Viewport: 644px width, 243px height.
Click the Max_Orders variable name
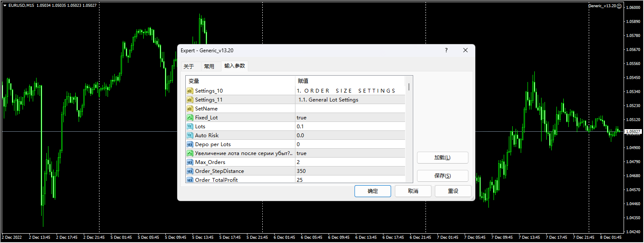pos(210,162)
